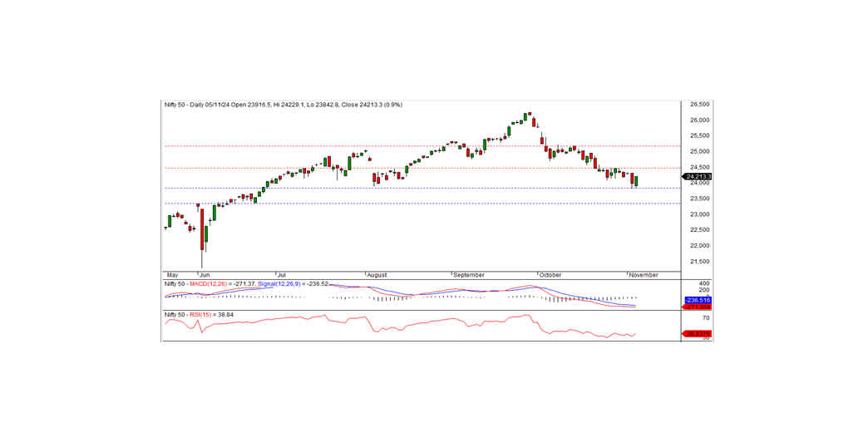This screenshot has width=868, height=437.
Task: Click the latest green November candle
Action: [636, 181]
